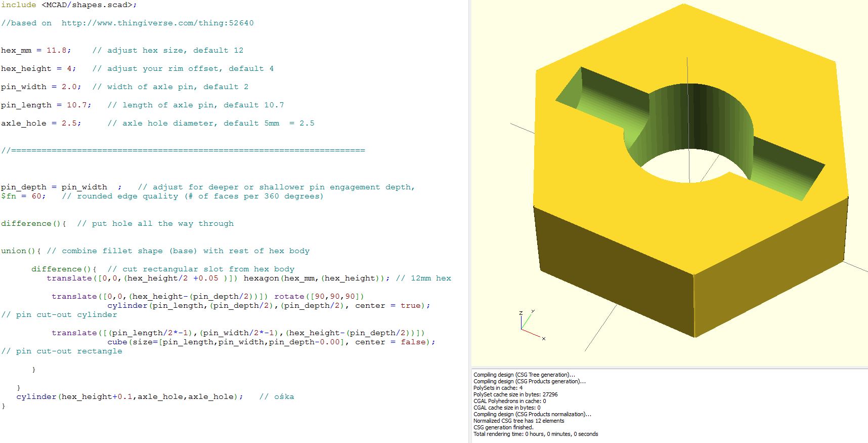Click the "Normalized CSG tree has 12 elements" line

(519, 421)
